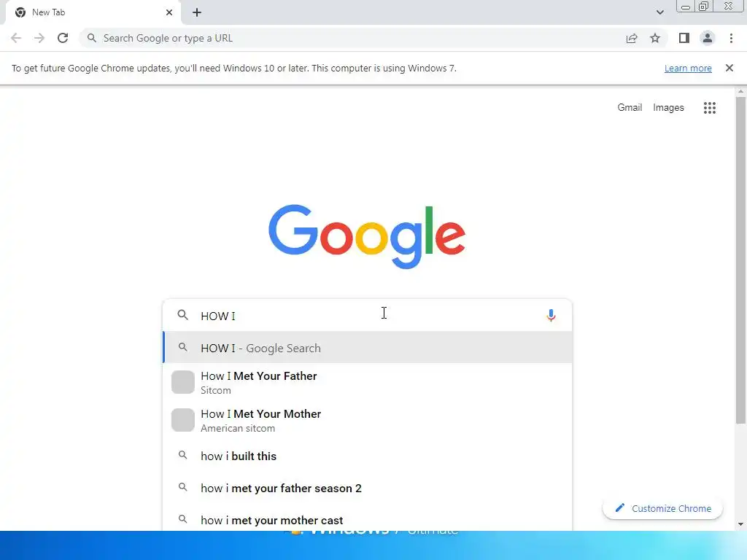Click the thumbnail beside How I Met Your Father
Image resolution: width=747 pixels, height=560 pixels.
(x=183, y=382)
